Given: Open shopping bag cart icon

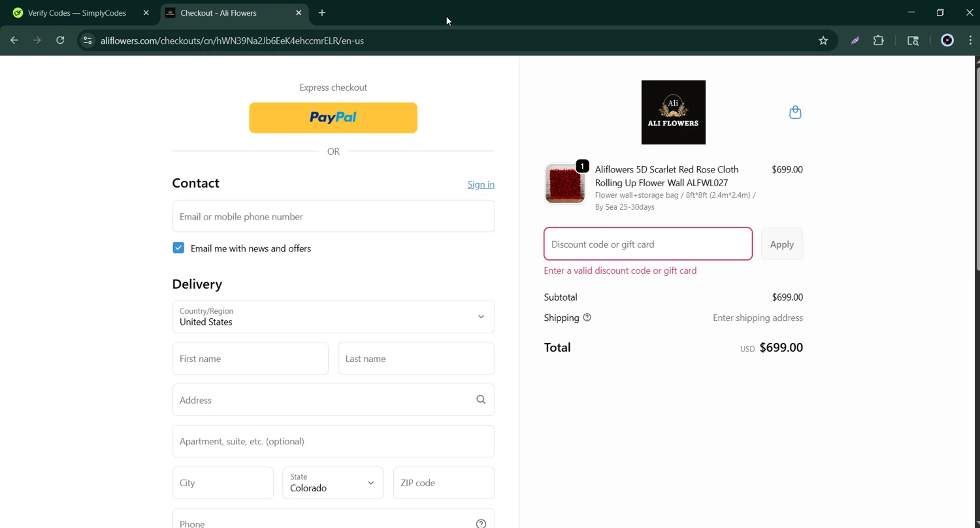Looking at the screenshot, I should (795, 112).
